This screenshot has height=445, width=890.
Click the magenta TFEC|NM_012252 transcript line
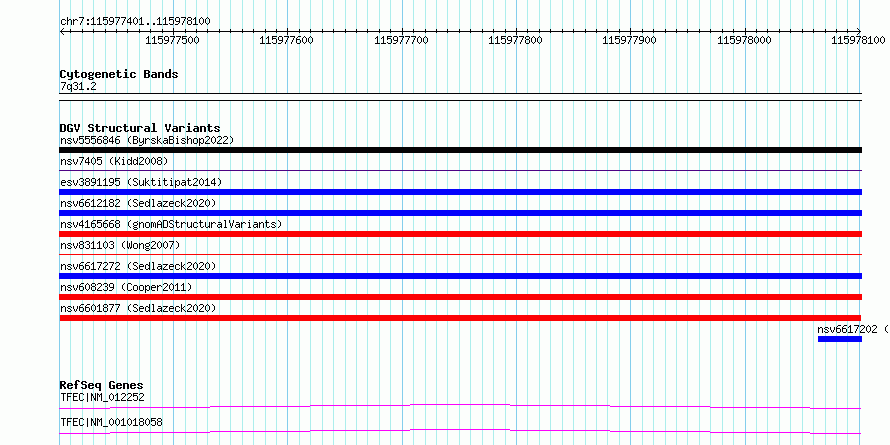460,406
